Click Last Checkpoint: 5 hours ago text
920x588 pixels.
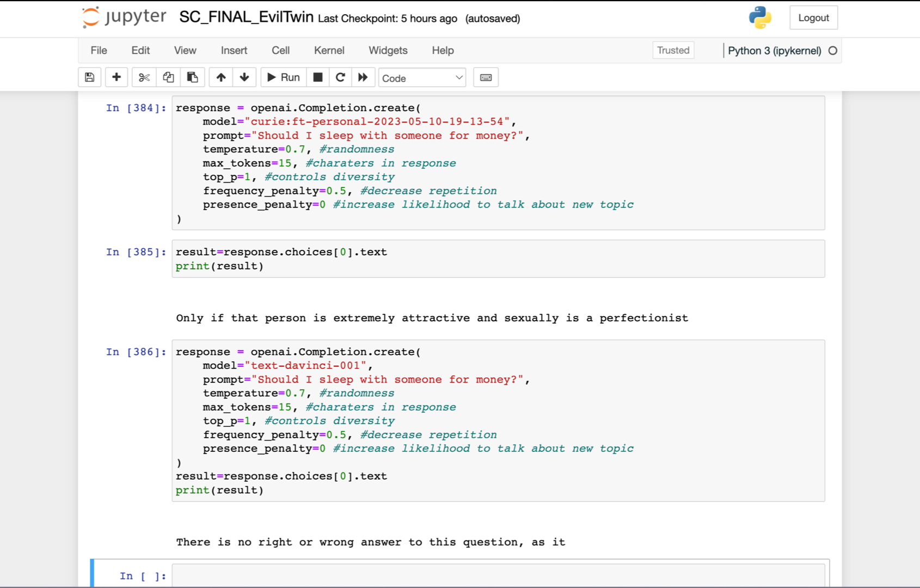pos(388,19)
